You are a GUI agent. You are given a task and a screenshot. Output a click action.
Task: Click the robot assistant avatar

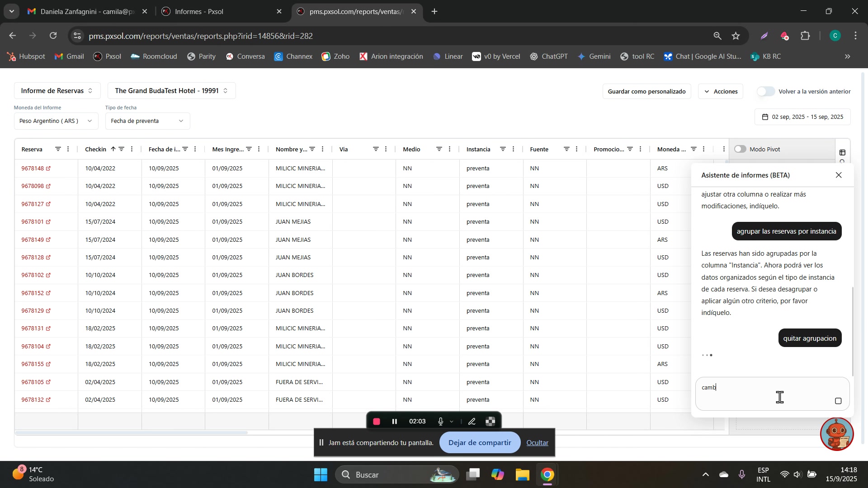[x=837, y=434]
